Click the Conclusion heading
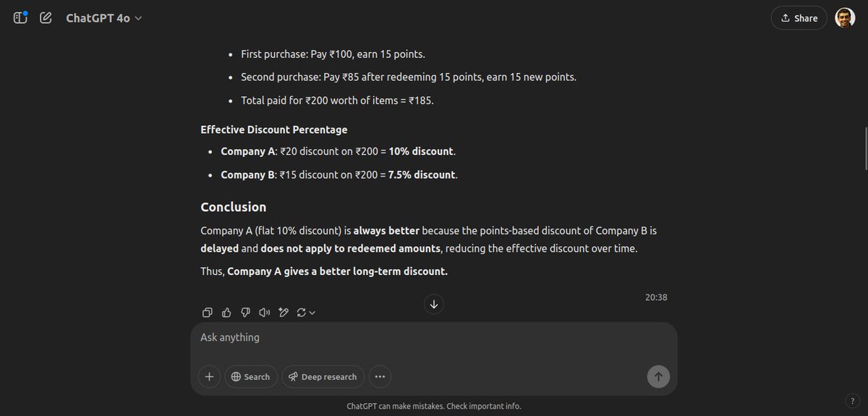The height and width of the screenshot is (416, 868). pos(233,207)
